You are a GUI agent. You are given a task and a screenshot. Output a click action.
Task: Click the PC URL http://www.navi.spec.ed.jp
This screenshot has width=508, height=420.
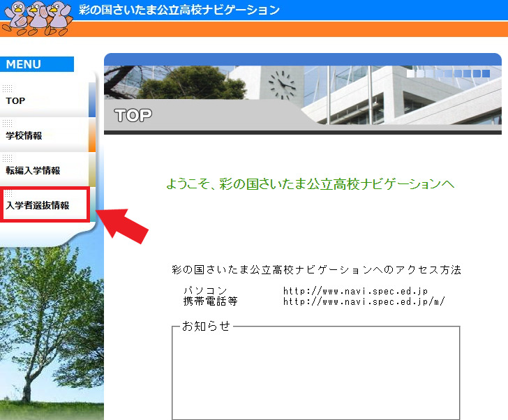coord(355,291)
